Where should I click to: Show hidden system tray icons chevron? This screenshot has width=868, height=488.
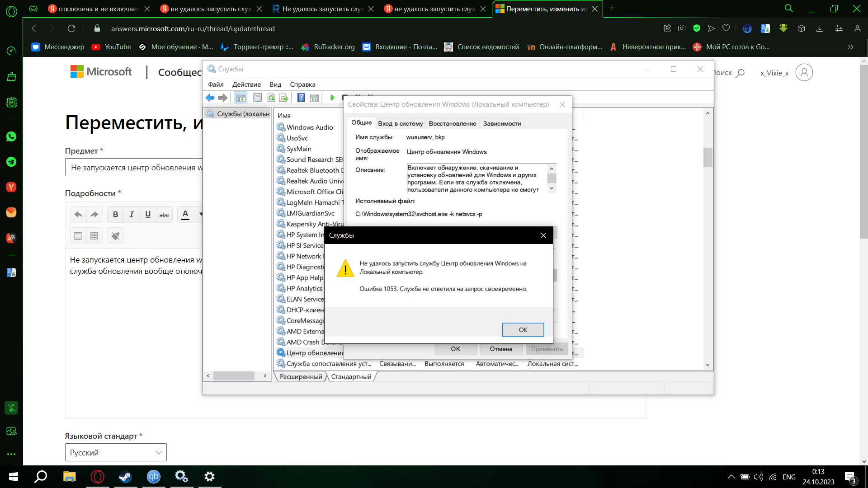pos(731,477)
